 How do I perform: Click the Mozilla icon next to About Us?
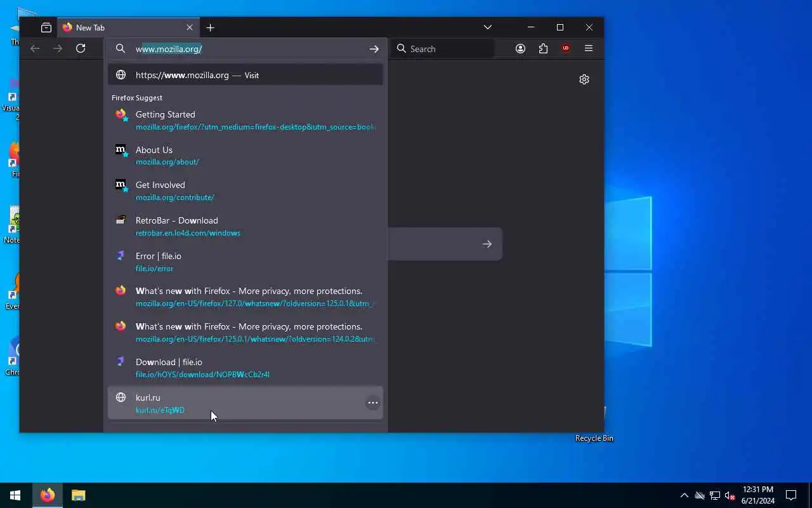(x=121, y=150)
